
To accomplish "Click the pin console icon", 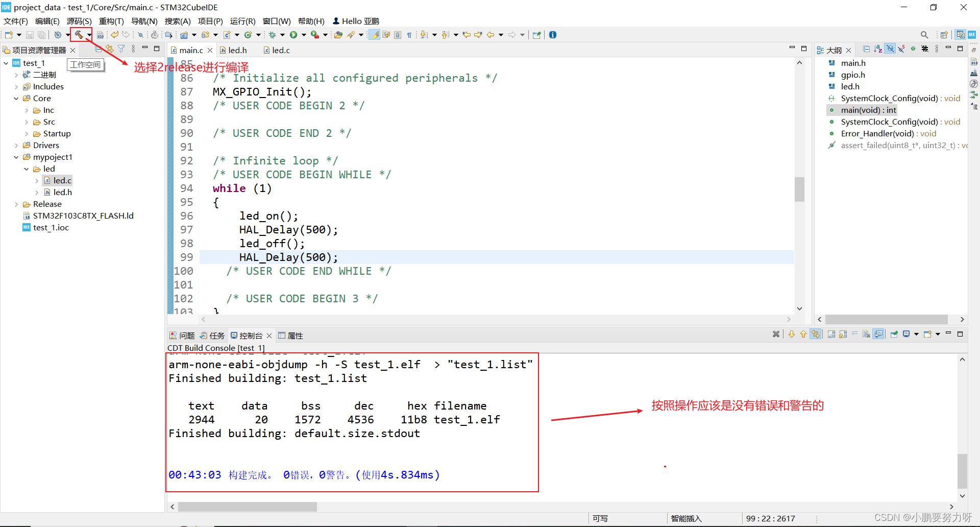I will [x=894, y=334].
